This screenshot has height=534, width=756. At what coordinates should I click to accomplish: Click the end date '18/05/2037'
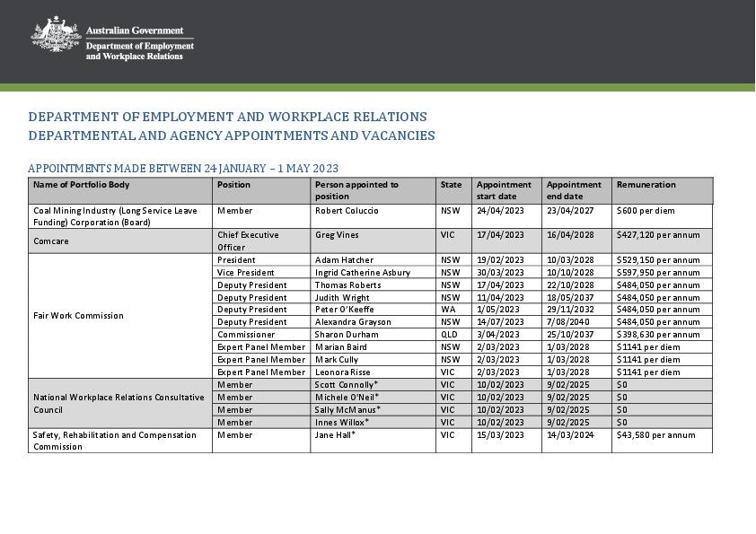[x=570, y=297]
